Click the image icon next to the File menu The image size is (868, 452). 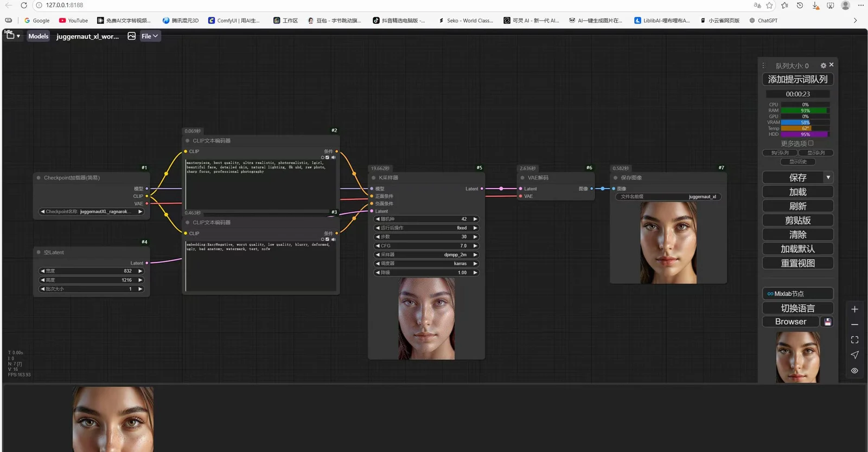coord(131,36)
